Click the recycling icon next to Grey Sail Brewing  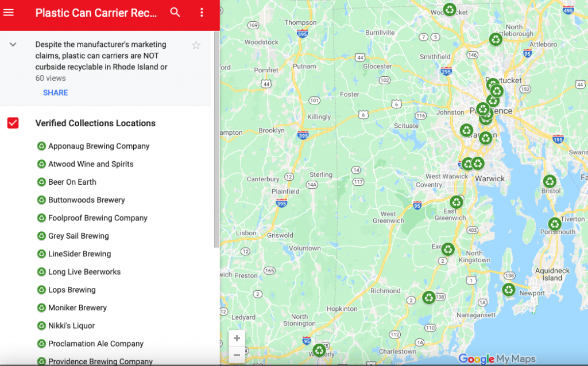(41, 236)
